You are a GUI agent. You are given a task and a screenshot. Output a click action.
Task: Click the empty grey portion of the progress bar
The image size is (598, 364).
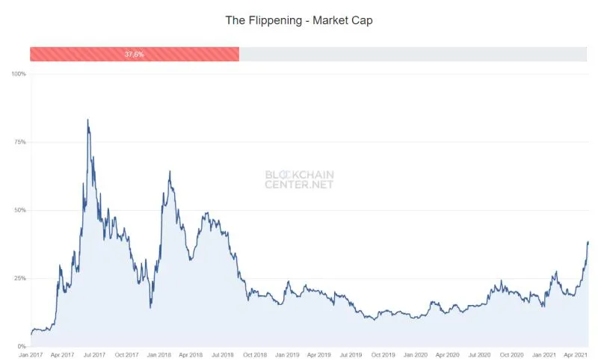(413, 54)
